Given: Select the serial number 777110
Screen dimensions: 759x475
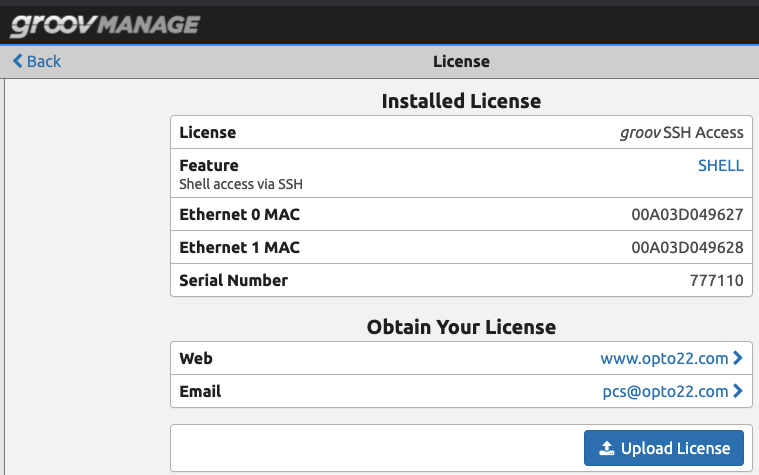Looking at the screenshot, I should click(716, 280).
